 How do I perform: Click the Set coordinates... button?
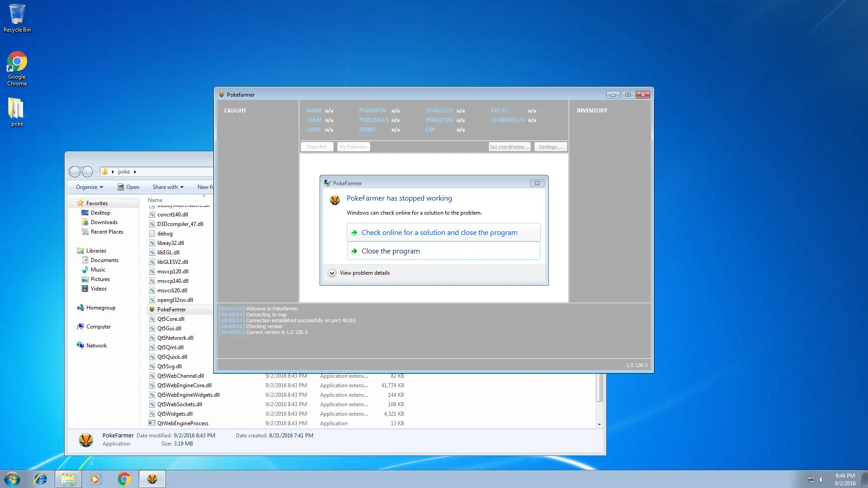[x=509, y=147]
